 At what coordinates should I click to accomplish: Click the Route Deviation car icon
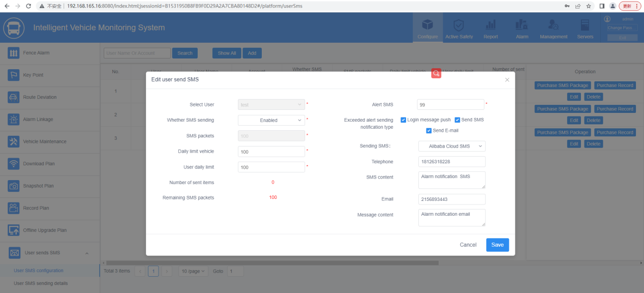[x=14, y=97]
